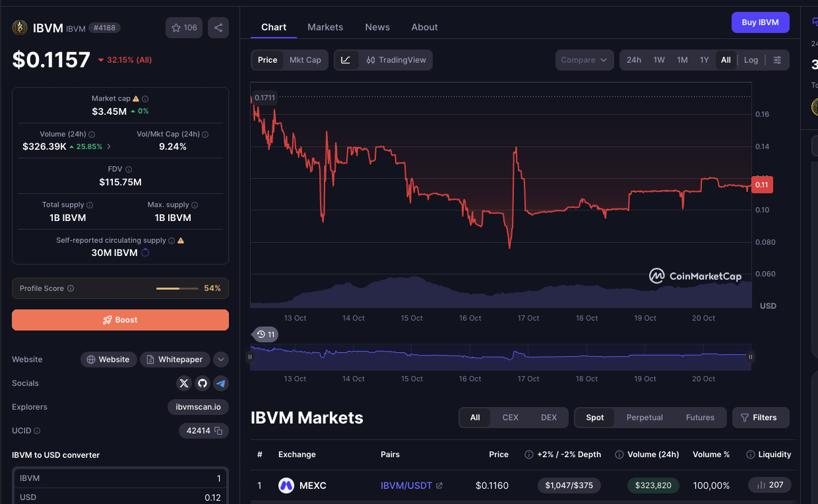The image size is (818, 504).
Task: Select the line chart view icon
Action: pyautogui.click(x=346, y=60)
